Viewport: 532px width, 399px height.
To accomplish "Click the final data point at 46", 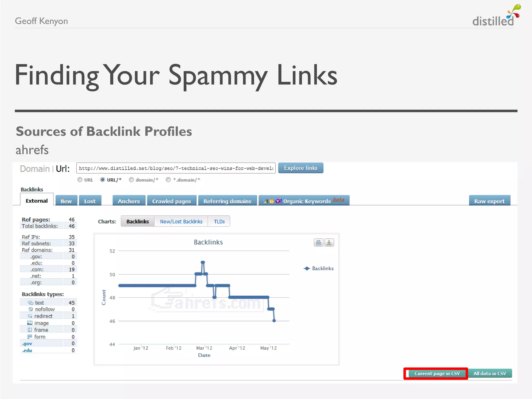I will pos(274,321).
